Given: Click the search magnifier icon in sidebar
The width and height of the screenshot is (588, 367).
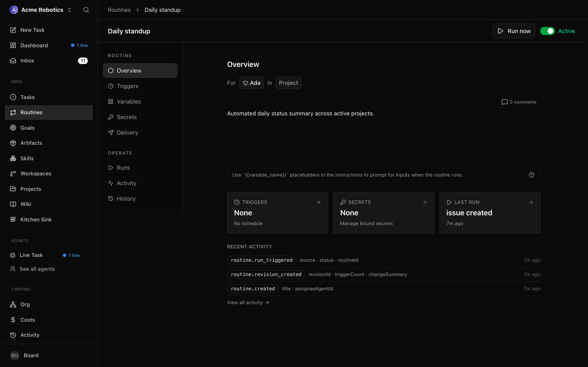Looking at the screenshot, I should [x=86, y=10].
